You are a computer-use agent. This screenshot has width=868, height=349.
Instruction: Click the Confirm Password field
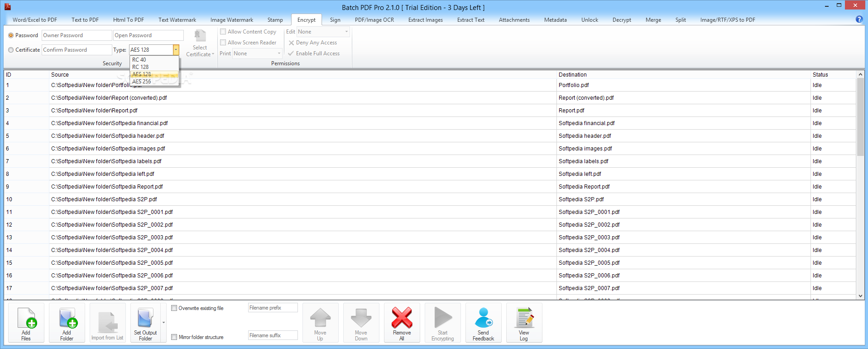click(x=77, y=50)
